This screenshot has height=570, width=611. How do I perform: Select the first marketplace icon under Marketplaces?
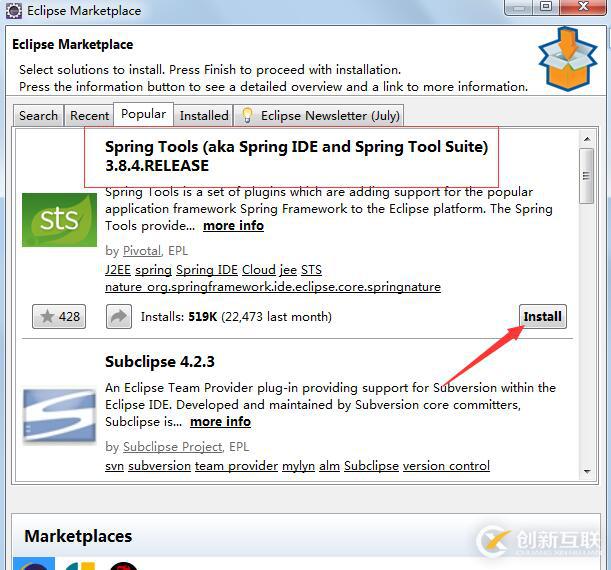[34, 563]
